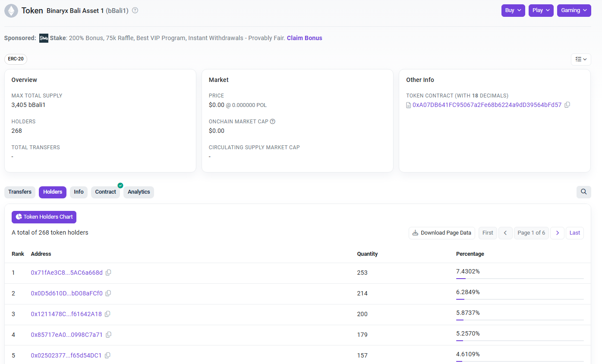Open the rank 2 holder address link

[x=66, y=293]
